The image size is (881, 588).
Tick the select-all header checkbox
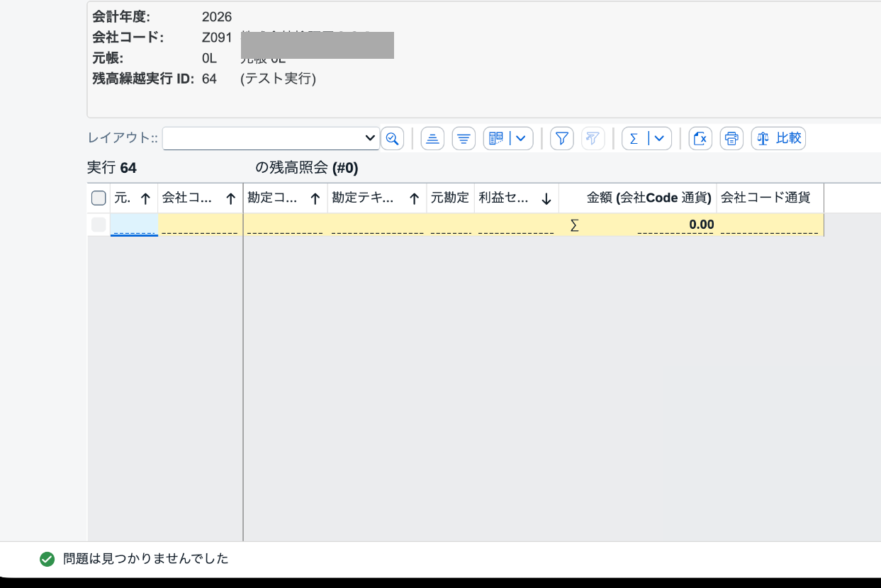[99, 198]
